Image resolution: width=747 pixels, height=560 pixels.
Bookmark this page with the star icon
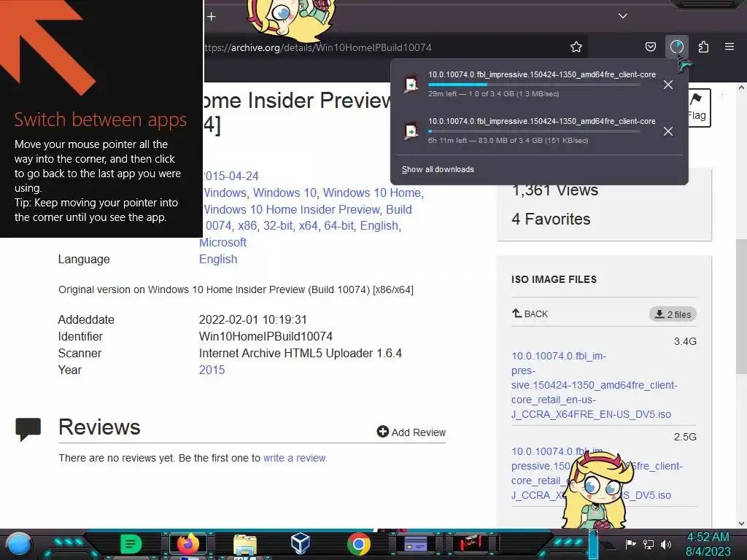coord(576,47)
